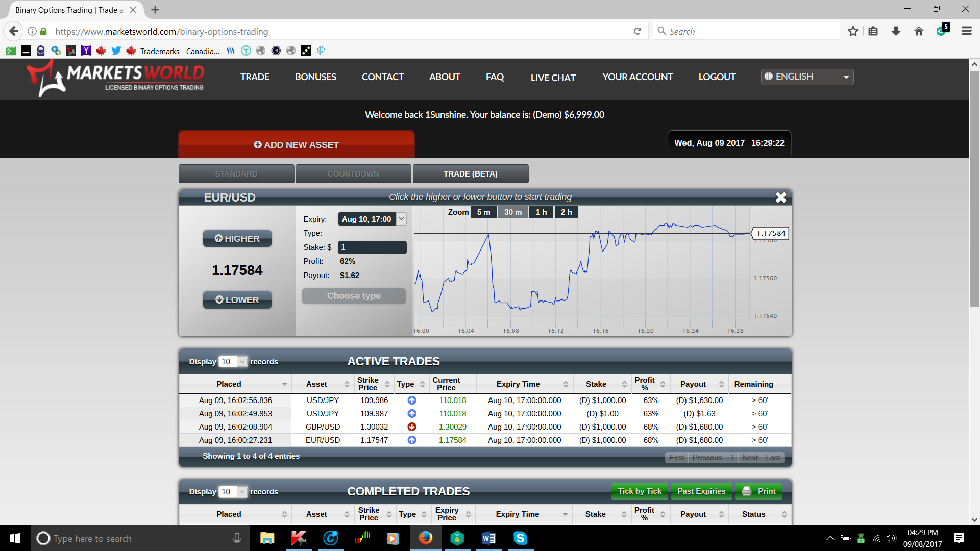Click the Past Expiries button
The height and width of the screenshot is (551, 980).
pyautogui.click(x=701, y=491)
